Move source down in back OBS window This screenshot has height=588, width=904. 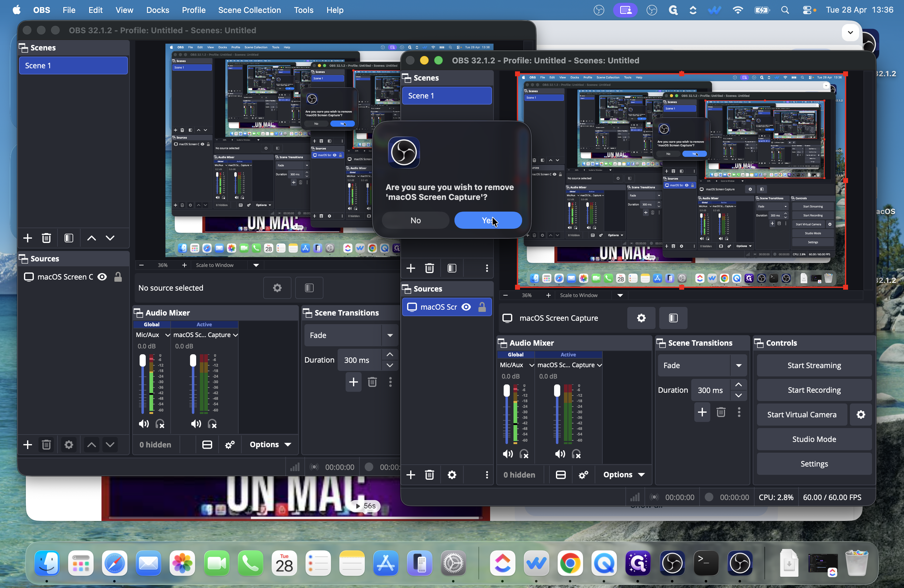[110, 444]
